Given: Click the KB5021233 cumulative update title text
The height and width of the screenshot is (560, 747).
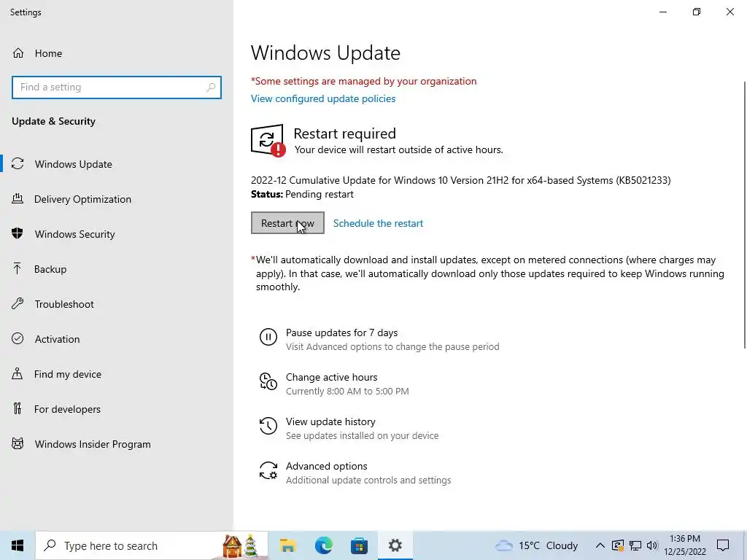Looking at the screenshot, I should (461, 181).
